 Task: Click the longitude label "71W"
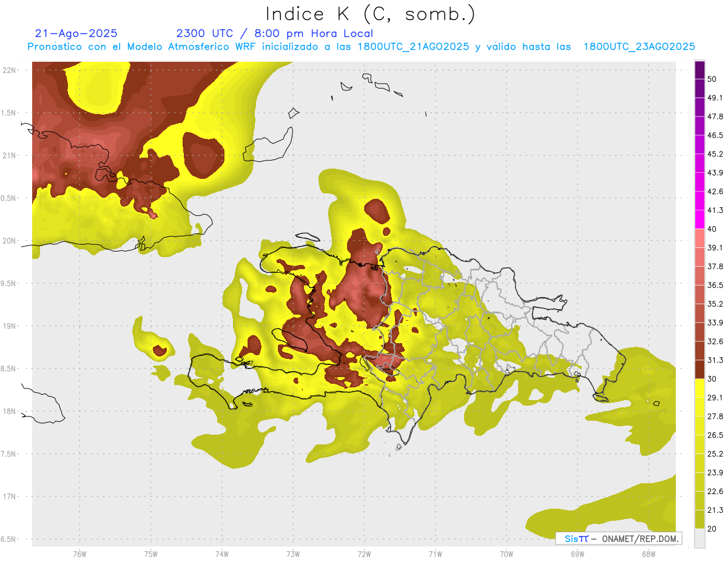coord(435,554)
